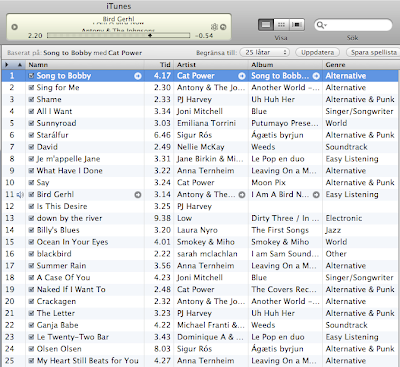The image size is (400, 367).
Task: Uncheck Song to Bobby checkbox
Action: tap(31, 76)
